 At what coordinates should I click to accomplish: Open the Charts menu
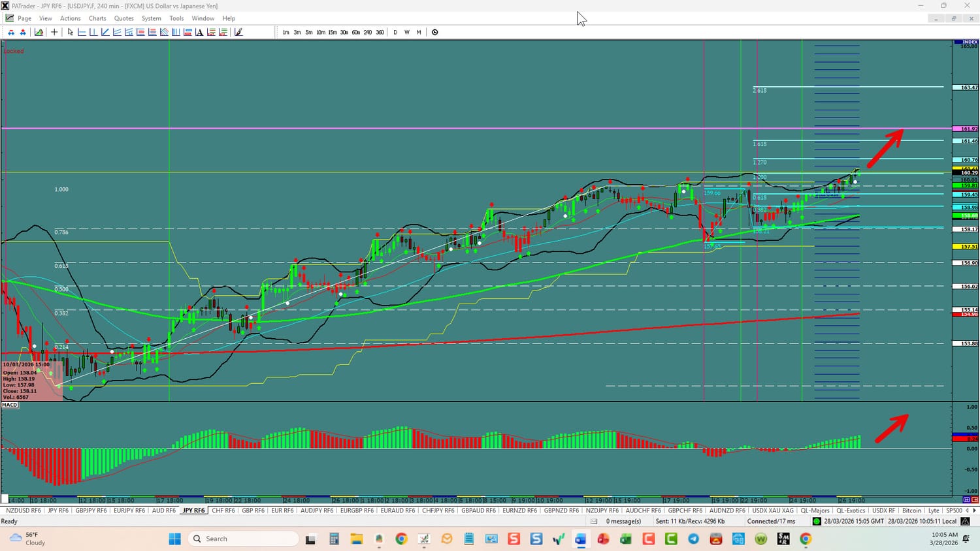[97, 18]
